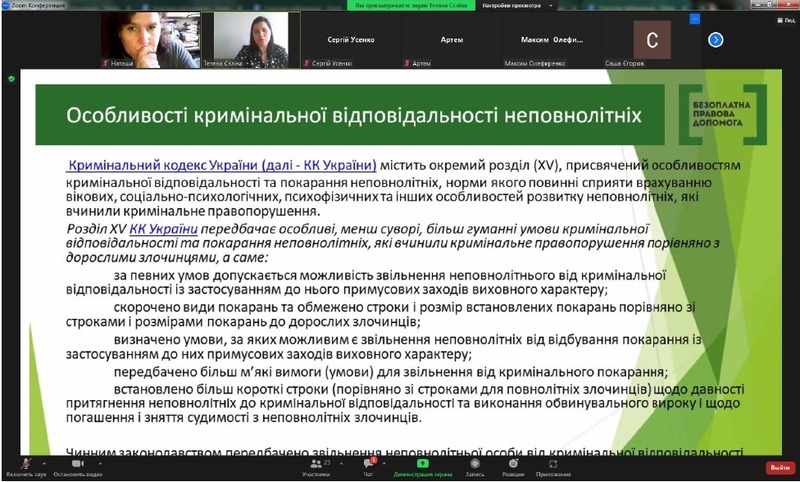The height and width of the screenshot is (482, 800).
Task: Click the green encryption shield icon
Action: coord(11,78)
